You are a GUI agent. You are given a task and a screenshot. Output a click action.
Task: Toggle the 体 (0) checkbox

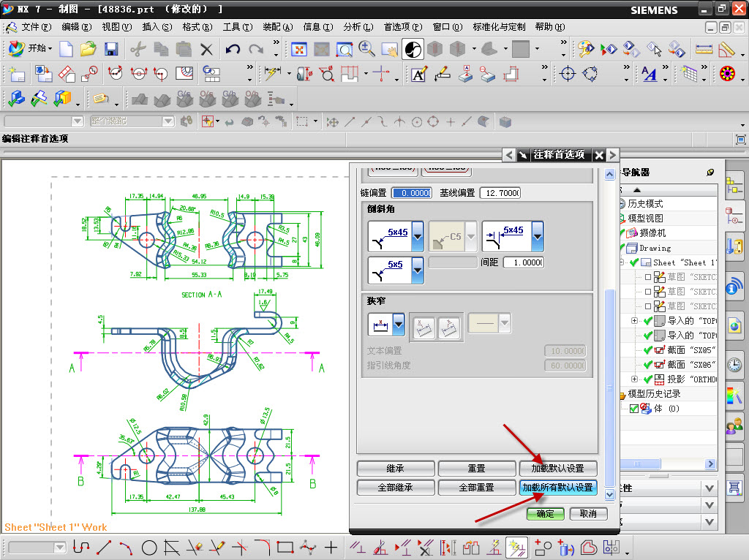tap(634, 409)
